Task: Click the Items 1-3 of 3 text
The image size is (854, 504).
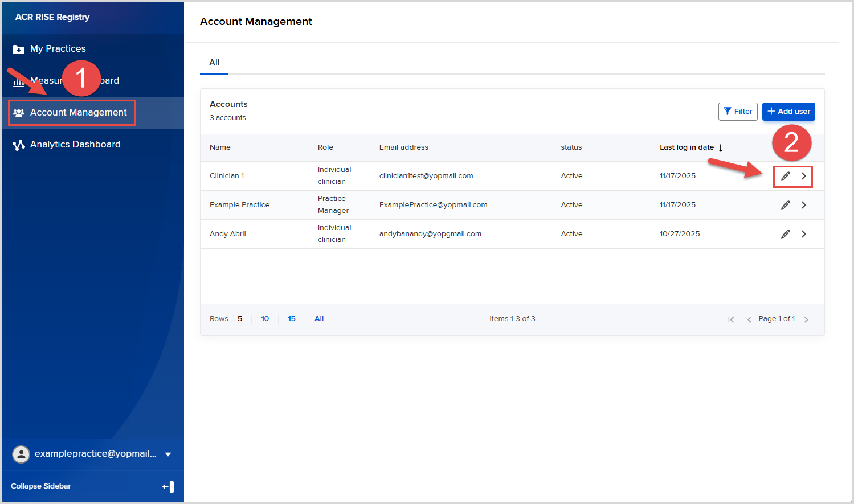Action: pos(512,319)
